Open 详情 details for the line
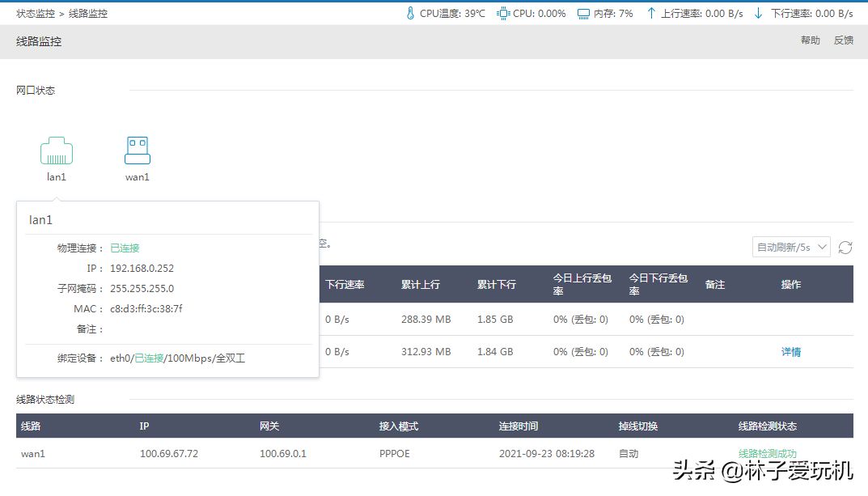 790,352
